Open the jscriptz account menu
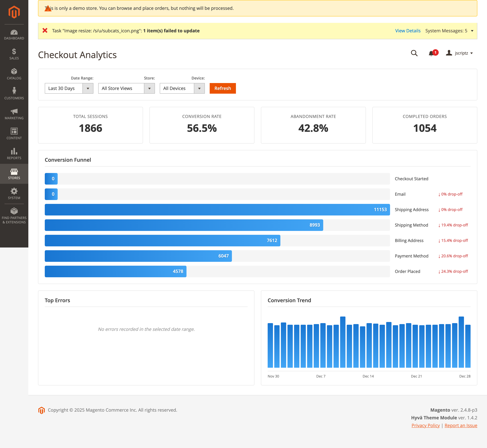Viewport: 487px width, 448px height. (x=460, y=53)
